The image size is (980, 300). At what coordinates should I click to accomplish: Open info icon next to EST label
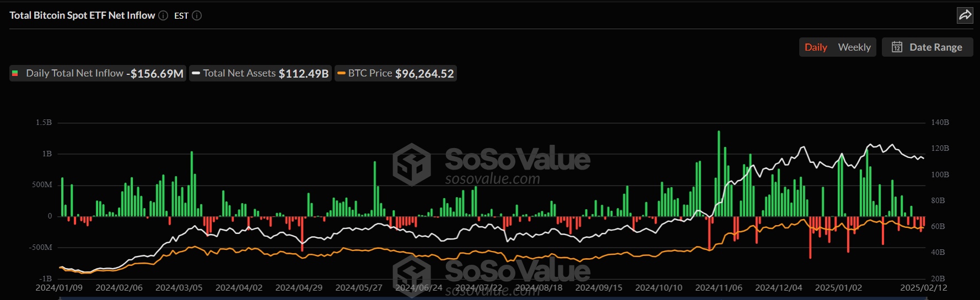197,15
